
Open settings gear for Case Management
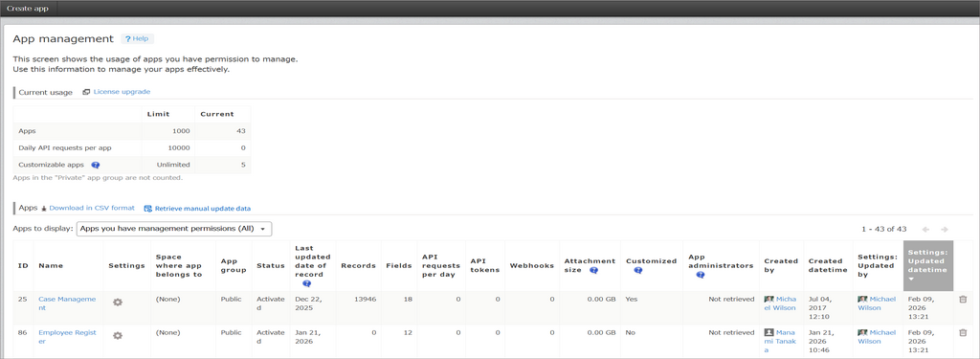click(x=118, y=303)
